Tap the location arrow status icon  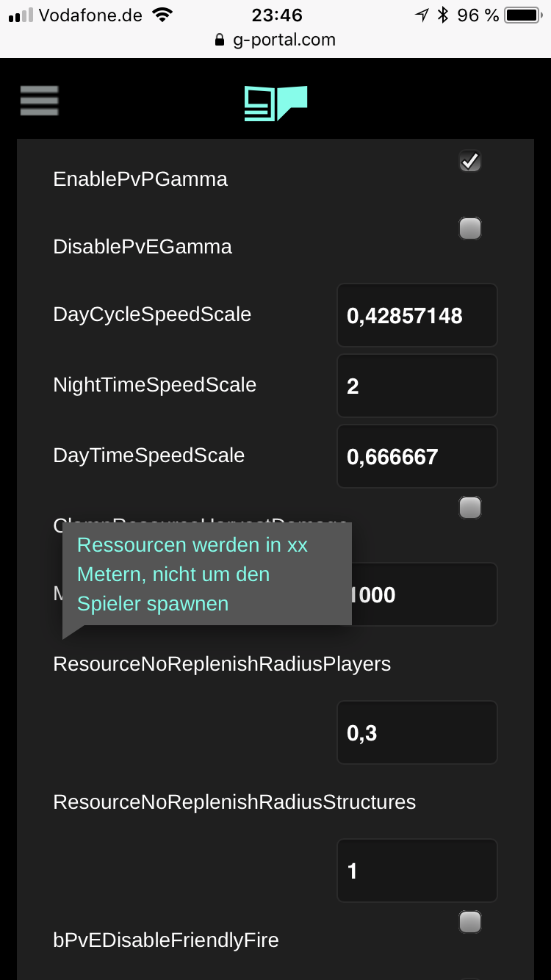[422, 15]
